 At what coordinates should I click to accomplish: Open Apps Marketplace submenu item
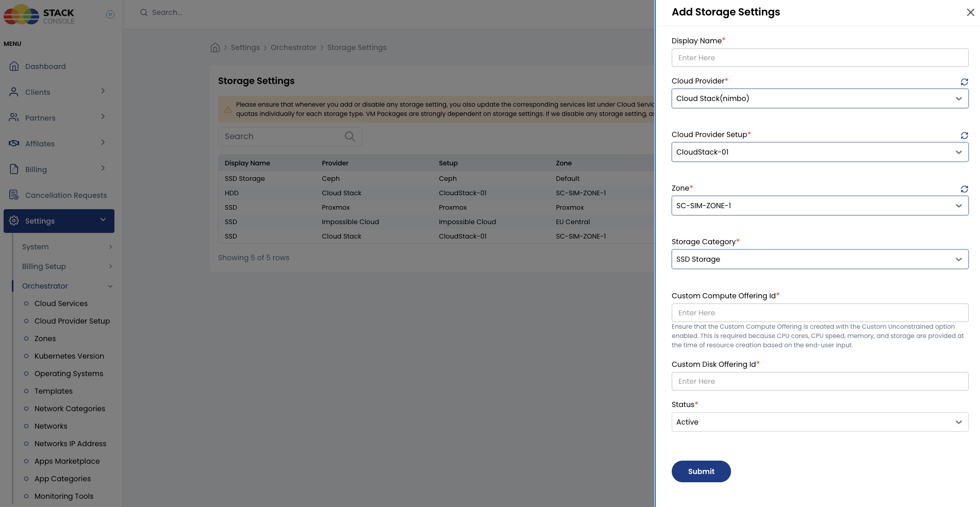[x=67, y=461]
